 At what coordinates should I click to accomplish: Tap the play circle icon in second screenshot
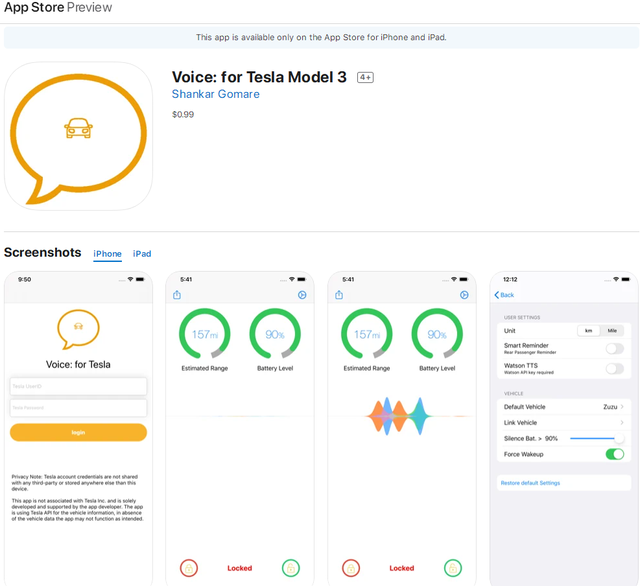pyautogui.click(x=302, y=295)
